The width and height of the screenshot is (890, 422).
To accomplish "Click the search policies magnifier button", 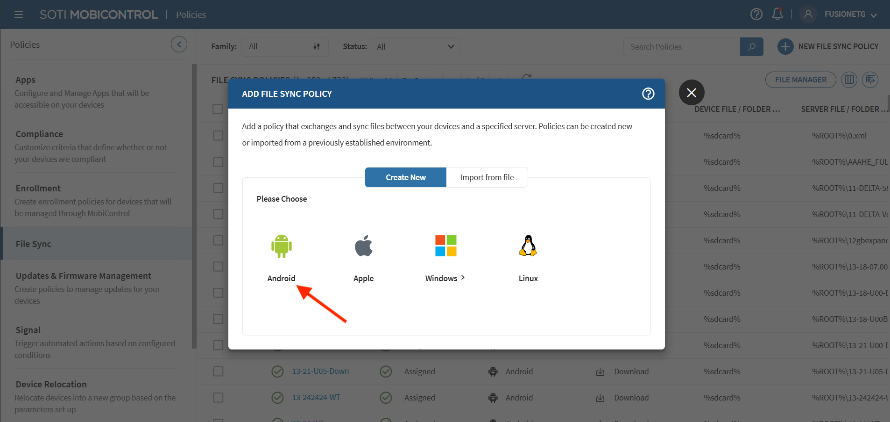I will tap(751, 46).
